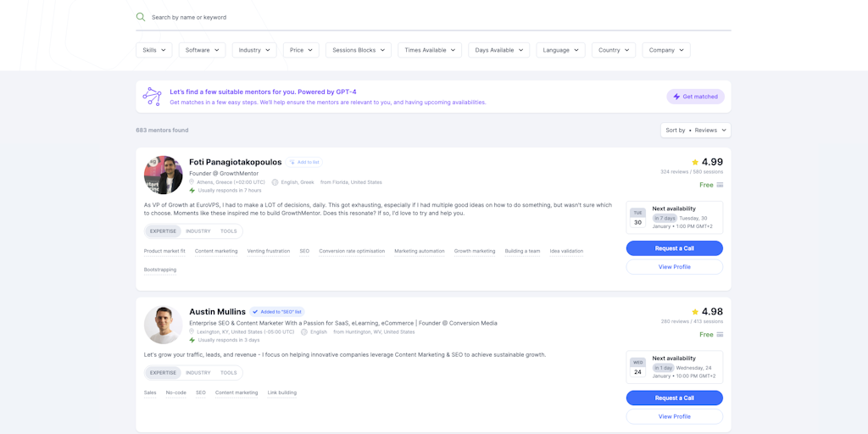Switch to Austin Mullins' Tools tab
868x434 pixels.
[229, 373]
